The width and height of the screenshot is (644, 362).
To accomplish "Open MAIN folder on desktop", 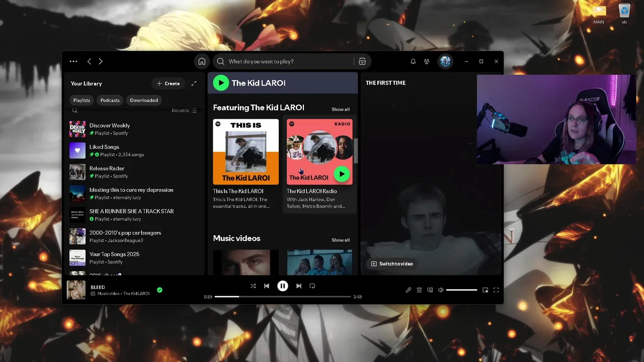I will [x=599, y=15].
